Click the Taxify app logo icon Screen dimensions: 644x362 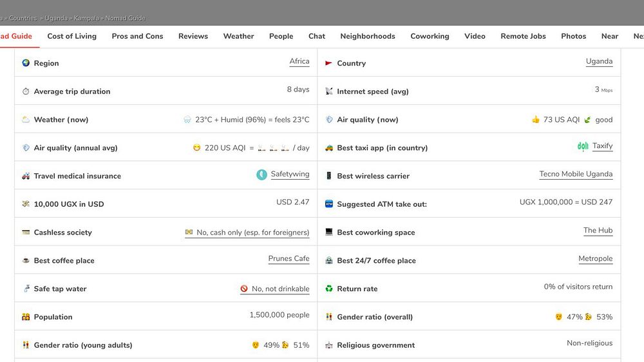583,146
